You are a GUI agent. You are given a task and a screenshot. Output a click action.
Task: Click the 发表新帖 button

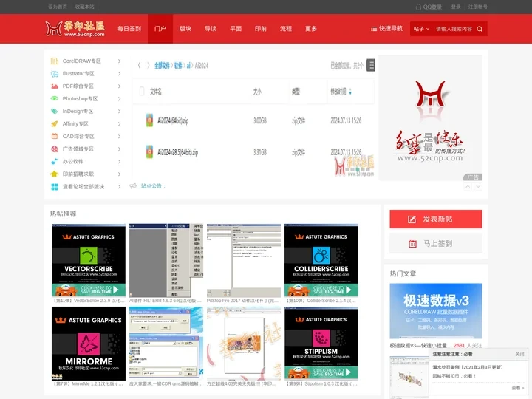(x=436, y=219)
